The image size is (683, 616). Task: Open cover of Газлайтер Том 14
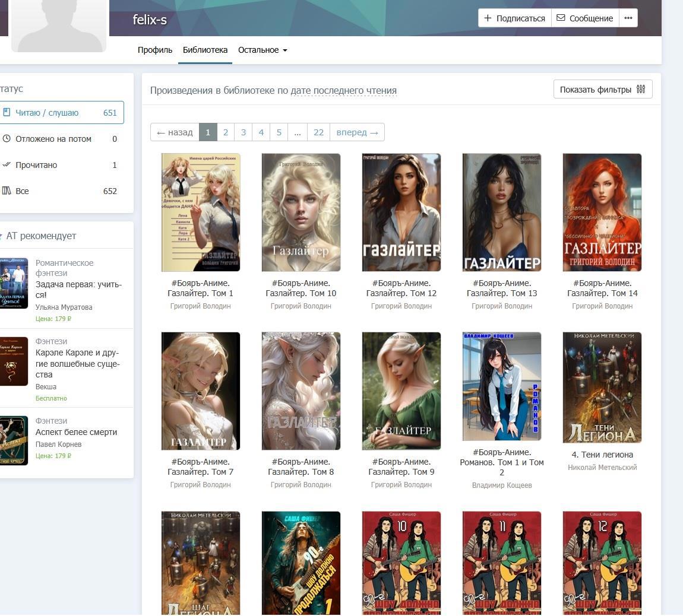click(x=602, y=212)
